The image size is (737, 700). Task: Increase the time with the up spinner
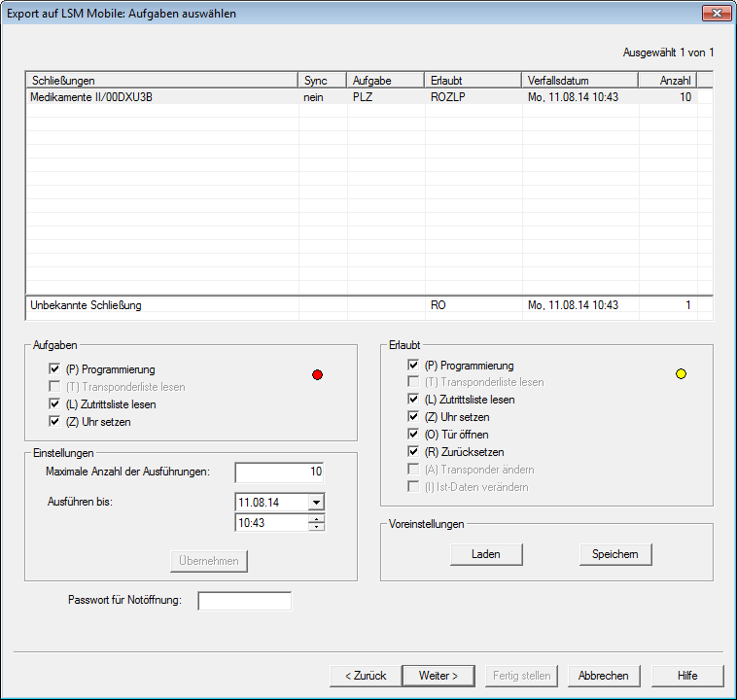pyautogui.click(x=315, y=519)
